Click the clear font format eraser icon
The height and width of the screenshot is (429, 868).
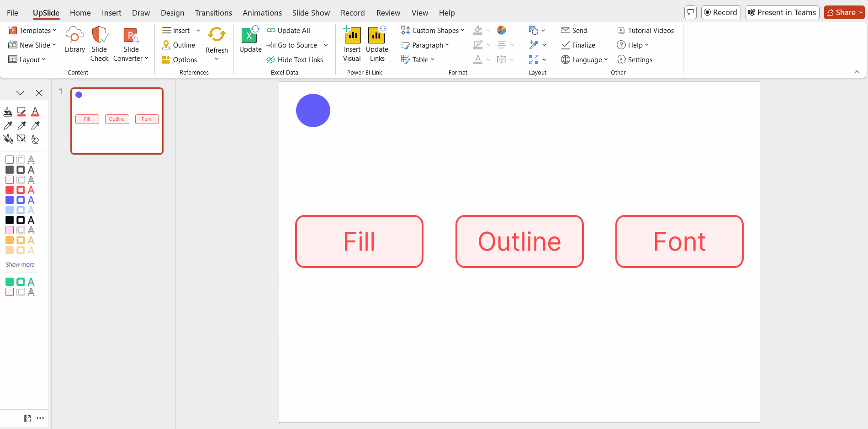coord(35,139)
